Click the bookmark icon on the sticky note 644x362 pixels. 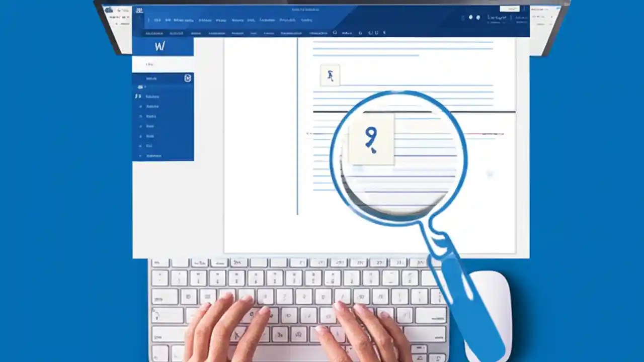coord(371,139)
